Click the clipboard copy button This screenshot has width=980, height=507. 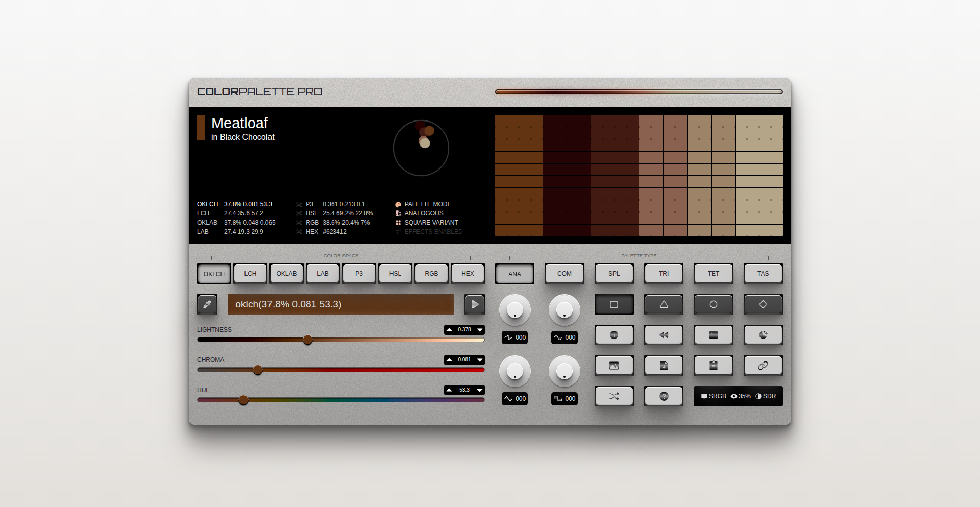coord(714,366)
